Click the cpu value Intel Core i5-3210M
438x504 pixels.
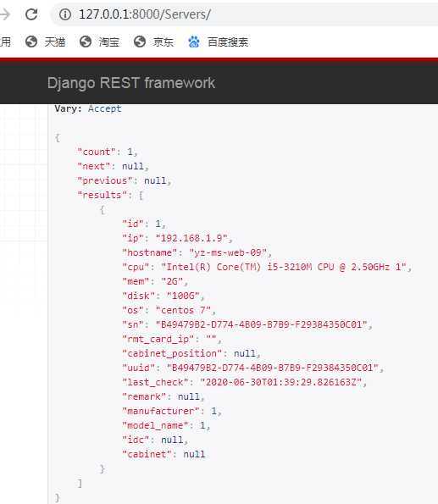coord(284,267)
